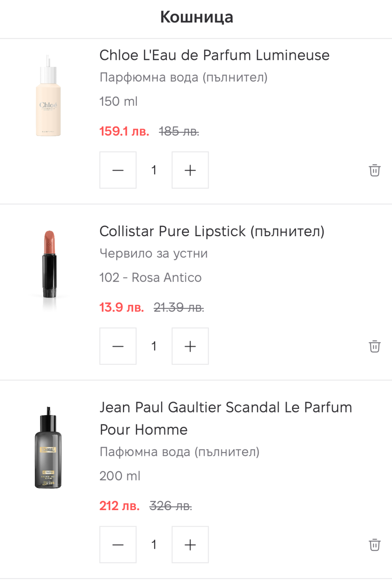The width and height of the screenshot is (392, 583).
Task: Remove Collistar Pure Lipstick using trash icon
Action: coord(375,346)
